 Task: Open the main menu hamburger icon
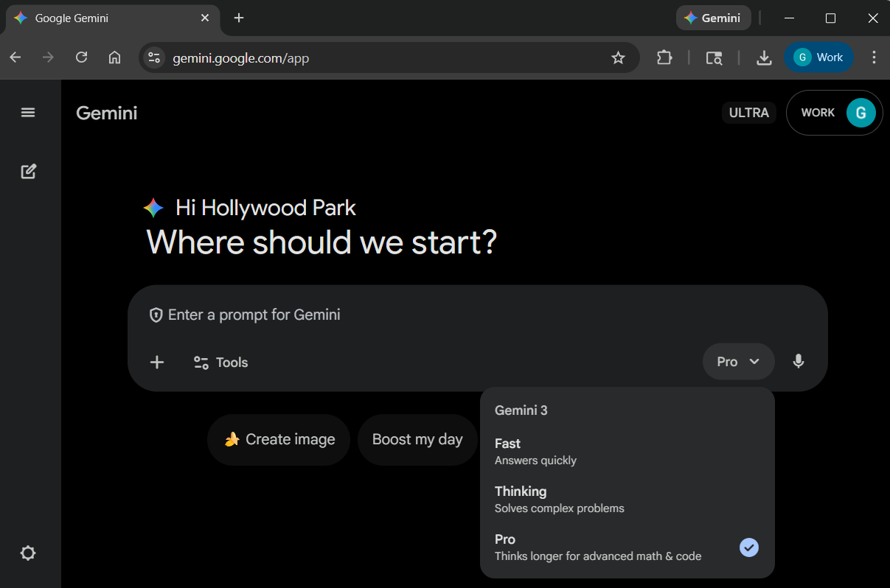[28, 113]
